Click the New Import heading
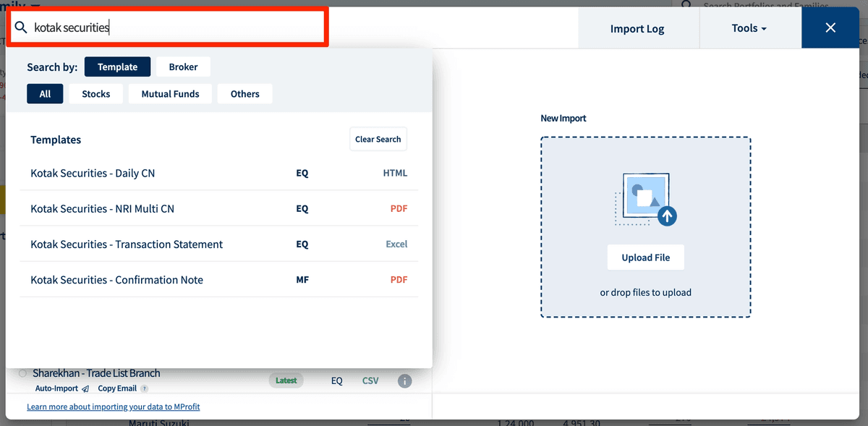 click(x=563, y=118)
